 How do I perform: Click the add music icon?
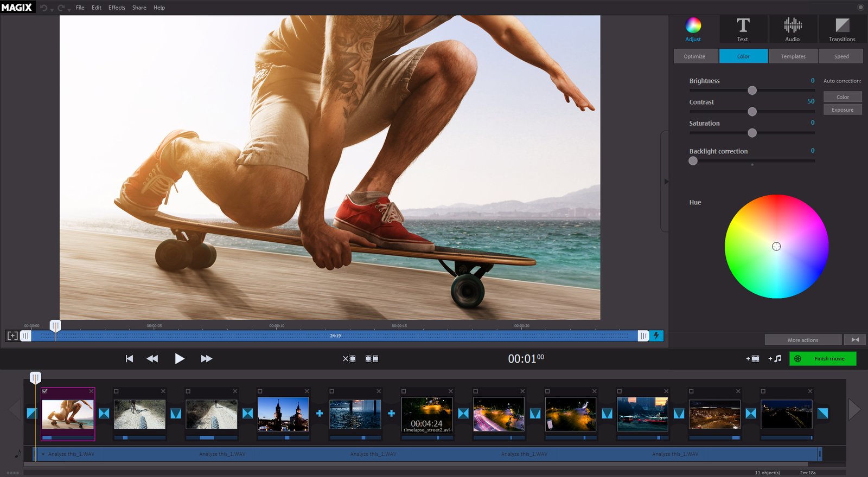775,359
